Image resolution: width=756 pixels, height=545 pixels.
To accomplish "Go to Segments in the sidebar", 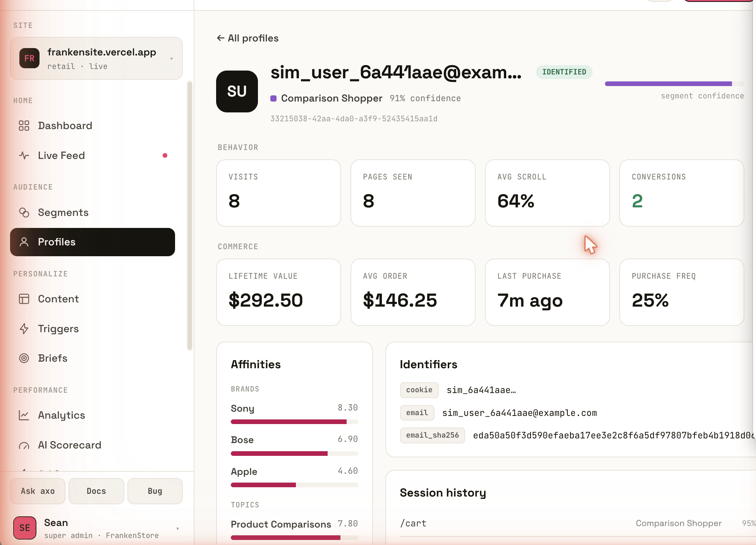I will click(x=93, y=212).
